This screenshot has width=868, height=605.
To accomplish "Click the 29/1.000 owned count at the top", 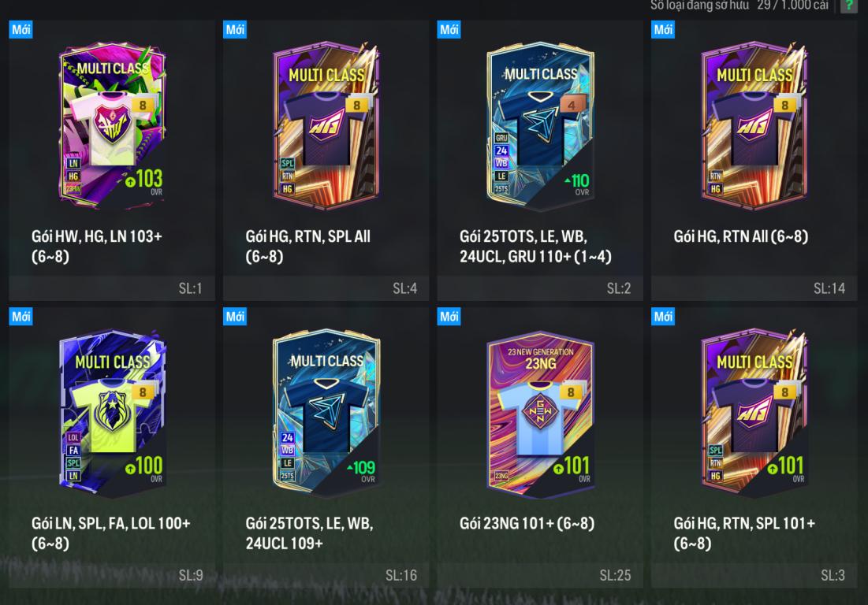I will [793, 6].
